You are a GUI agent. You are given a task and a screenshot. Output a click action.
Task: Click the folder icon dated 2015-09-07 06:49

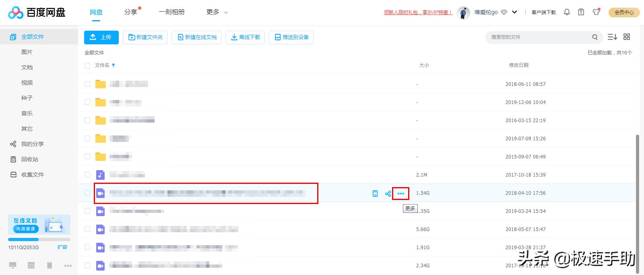tap(101, 156)
